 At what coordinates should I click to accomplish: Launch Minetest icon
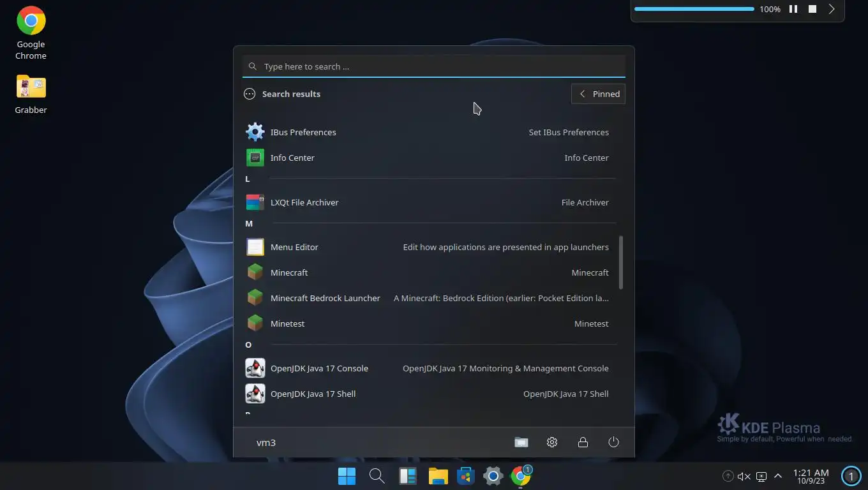[x=255, y=323]
